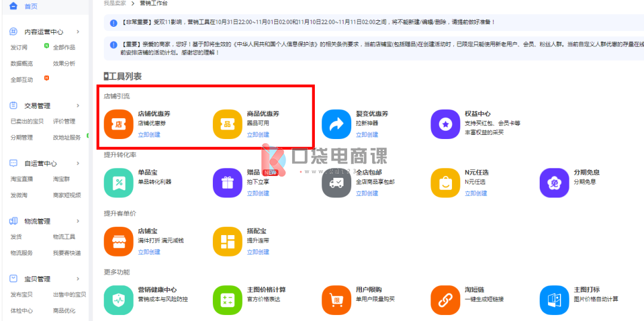Open 淘宝群 in the sidebar
644x321 pixels.
(61, 179)
